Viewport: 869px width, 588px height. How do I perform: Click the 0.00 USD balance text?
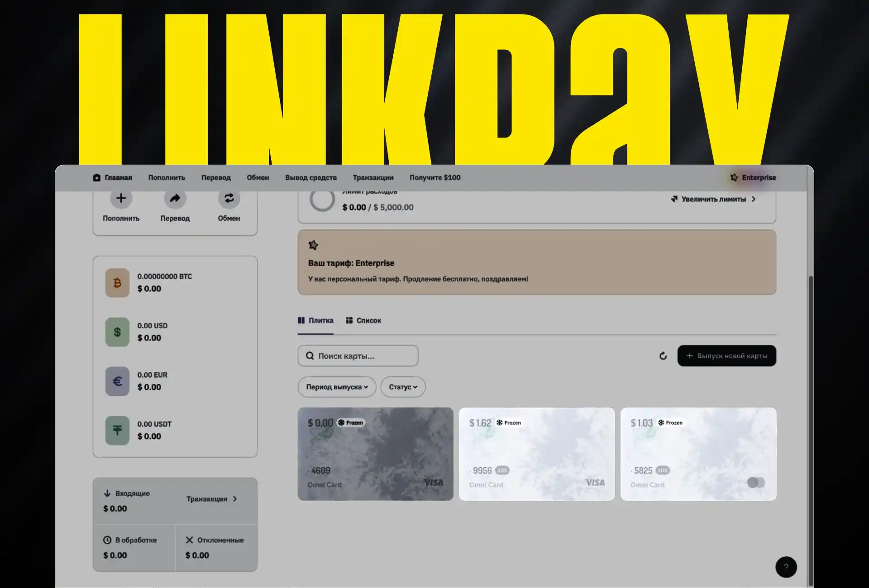coord(152,326)
